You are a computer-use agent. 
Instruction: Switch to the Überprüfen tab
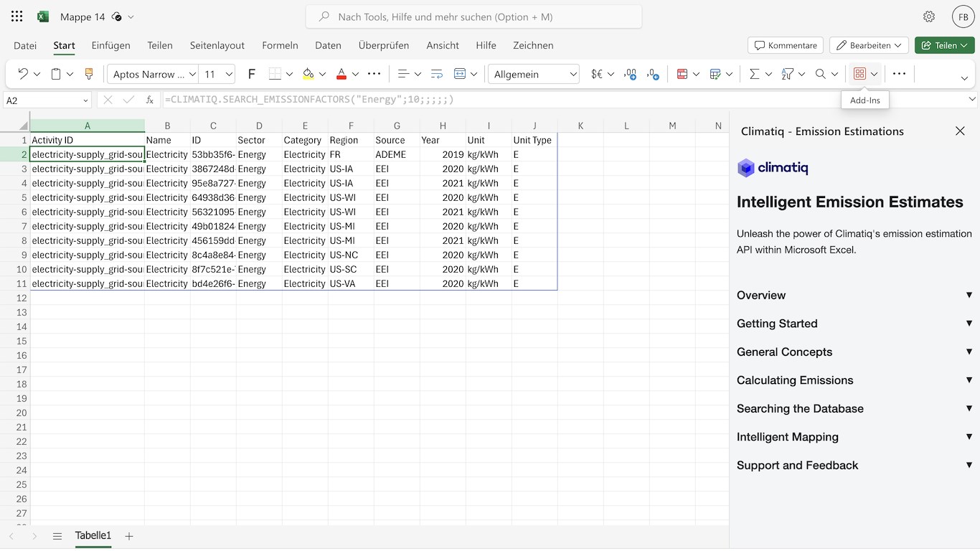point(384,45)
